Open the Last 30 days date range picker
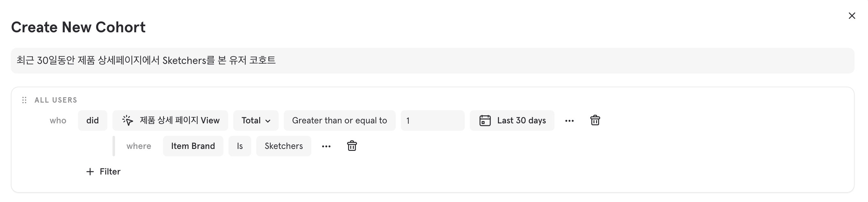 (x=521, y=120)
